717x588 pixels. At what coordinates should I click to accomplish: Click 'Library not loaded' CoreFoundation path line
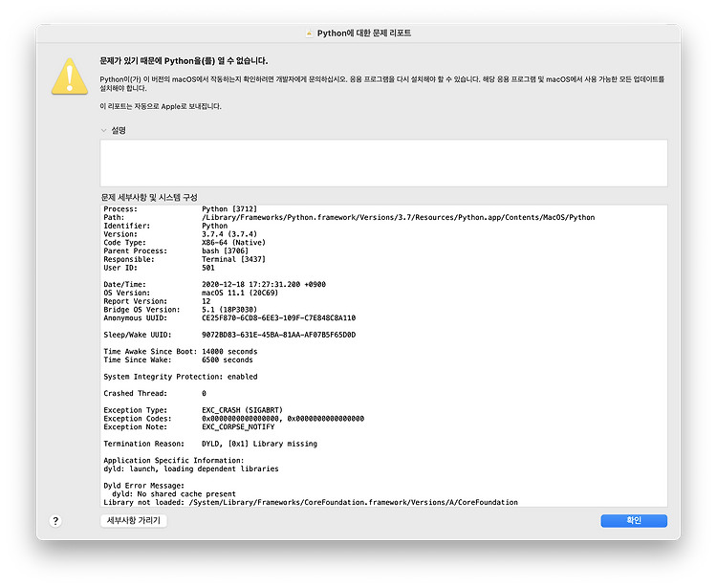pos(311,503)
